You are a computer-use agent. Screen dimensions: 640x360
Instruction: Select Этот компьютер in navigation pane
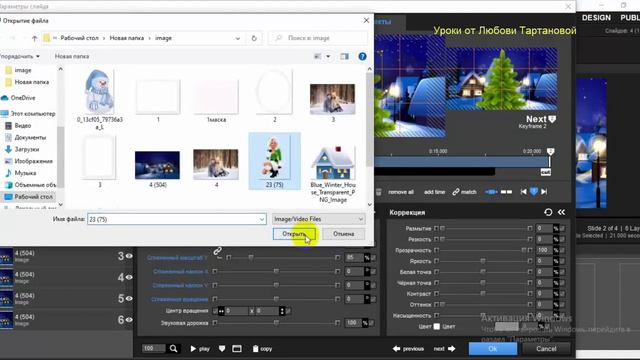(x=33, y=113)
